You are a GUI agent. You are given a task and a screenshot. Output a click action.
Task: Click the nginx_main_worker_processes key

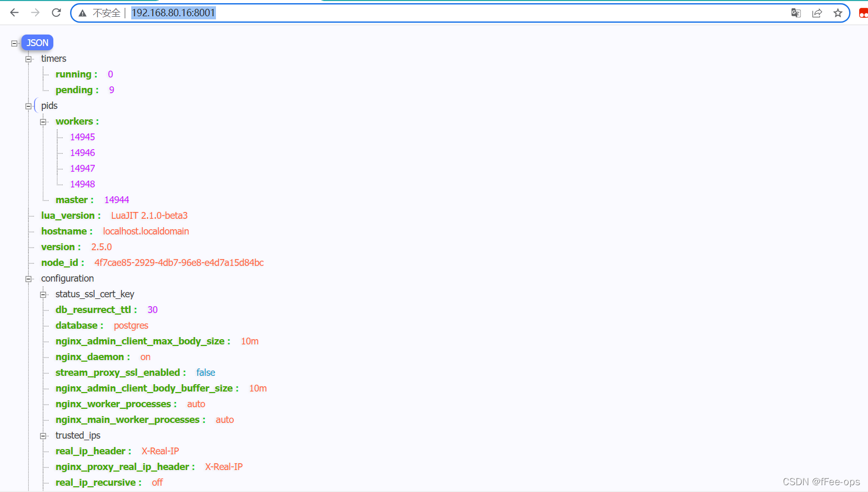(128, 420)
